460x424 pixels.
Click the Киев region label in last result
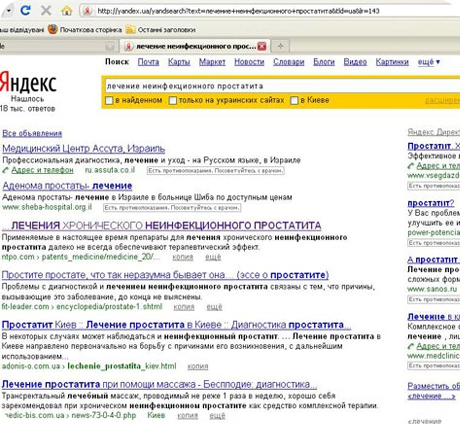[156, 415]
